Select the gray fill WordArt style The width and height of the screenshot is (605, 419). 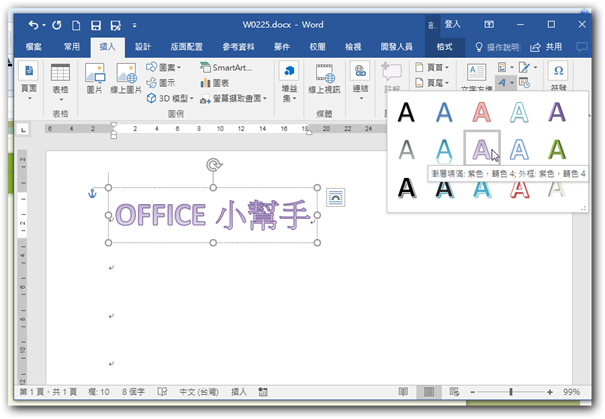click(x=406, y=150)
